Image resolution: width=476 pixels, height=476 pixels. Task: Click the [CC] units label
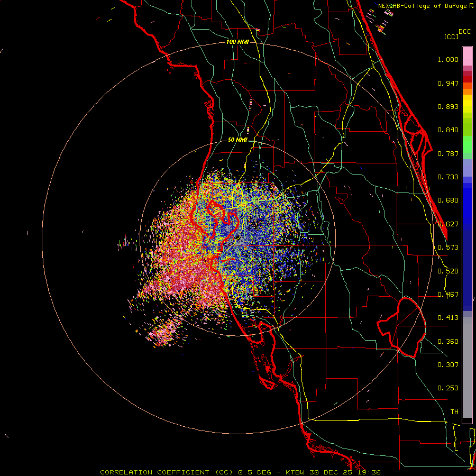point(451,36)
